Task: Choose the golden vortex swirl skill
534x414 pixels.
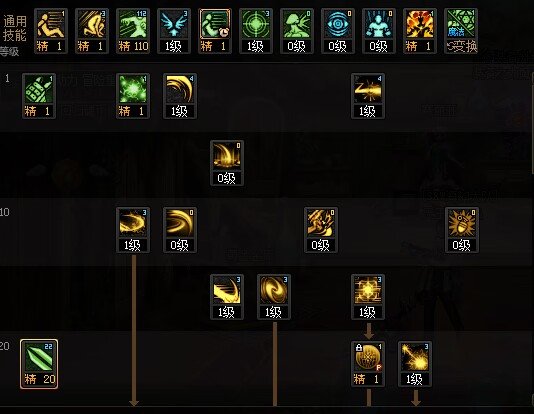Action: point(274,297)
